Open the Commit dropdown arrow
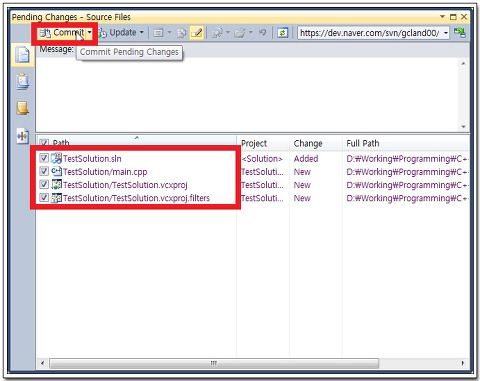480x381 pixels. [90, 33]
